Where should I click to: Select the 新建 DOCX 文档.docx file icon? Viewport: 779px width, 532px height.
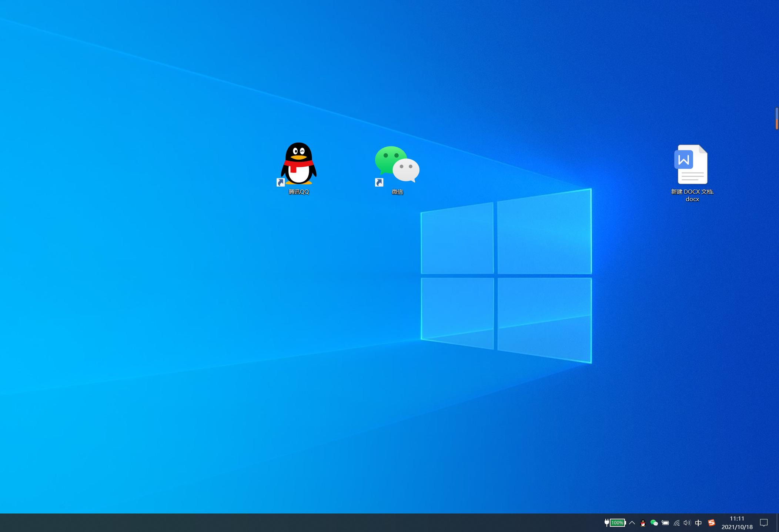(x=692, y=164)
